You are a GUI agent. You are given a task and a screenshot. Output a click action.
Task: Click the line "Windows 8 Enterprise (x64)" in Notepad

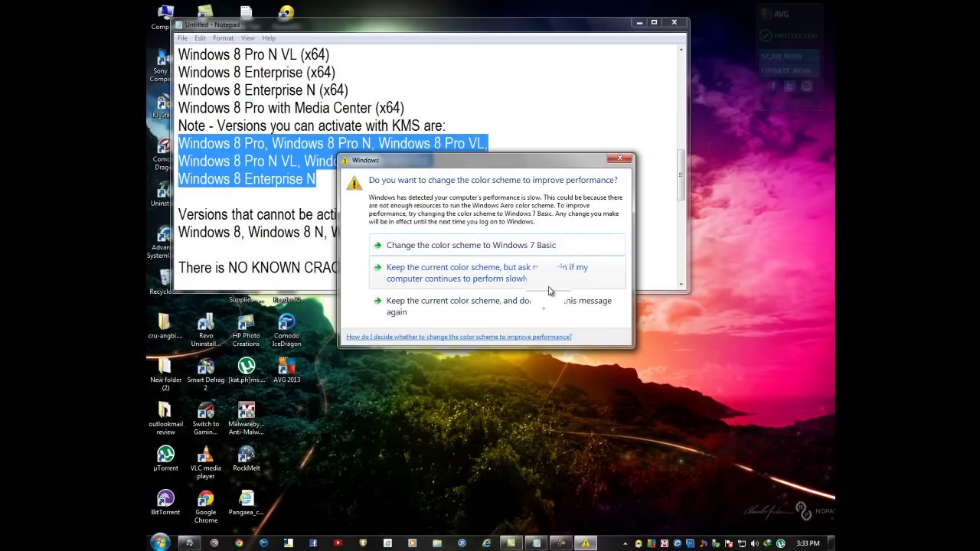[256, 73]
